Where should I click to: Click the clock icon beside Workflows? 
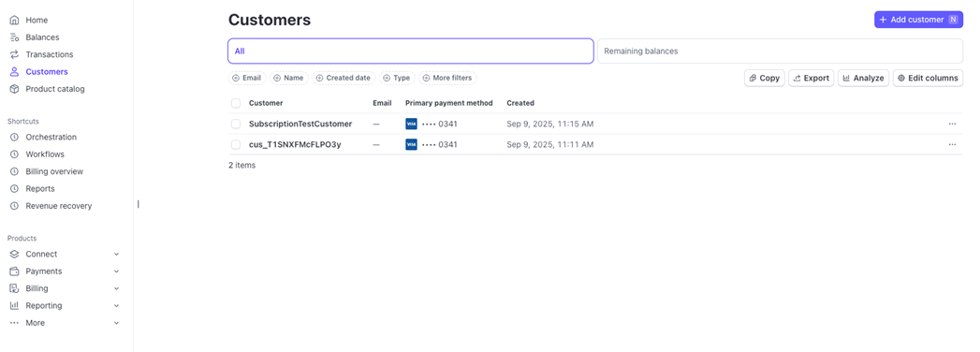pyautogui.click(x=14, y=154)
